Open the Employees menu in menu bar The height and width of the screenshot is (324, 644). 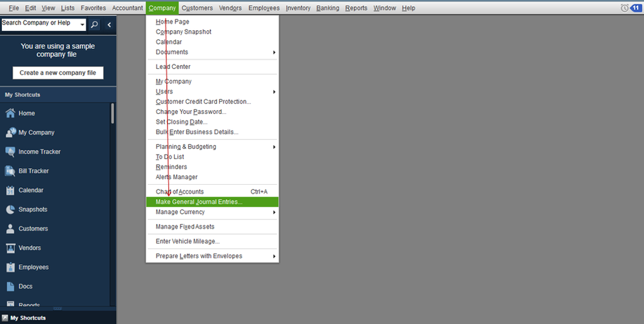(264, 8)
